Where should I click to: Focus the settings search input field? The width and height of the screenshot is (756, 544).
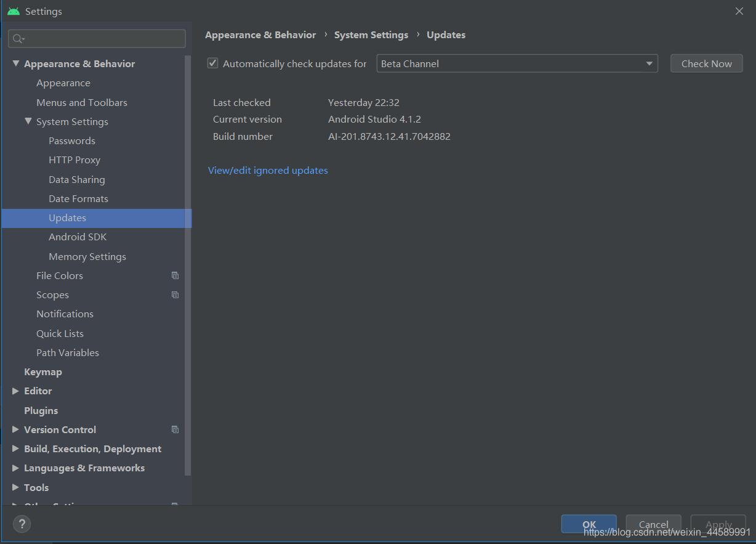(97, 39)
